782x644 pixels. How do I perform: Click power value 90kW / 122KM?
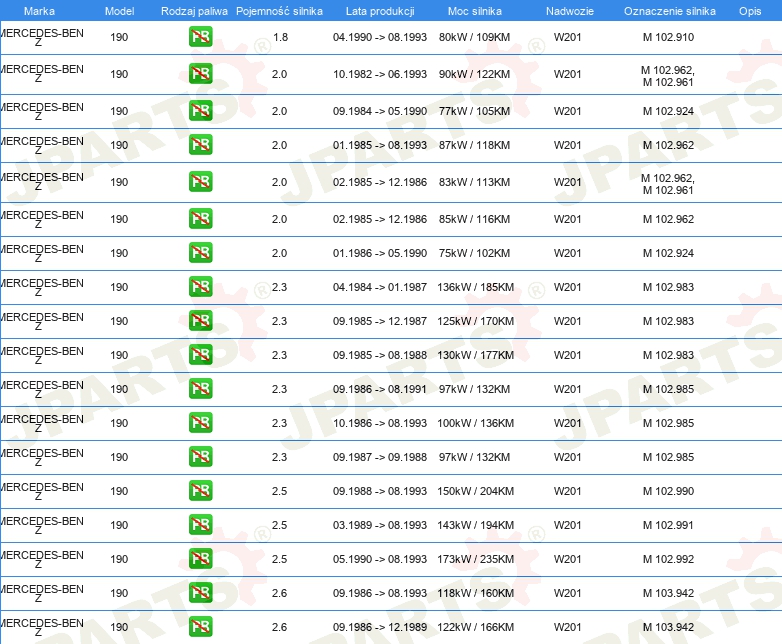tap(474, 74)
